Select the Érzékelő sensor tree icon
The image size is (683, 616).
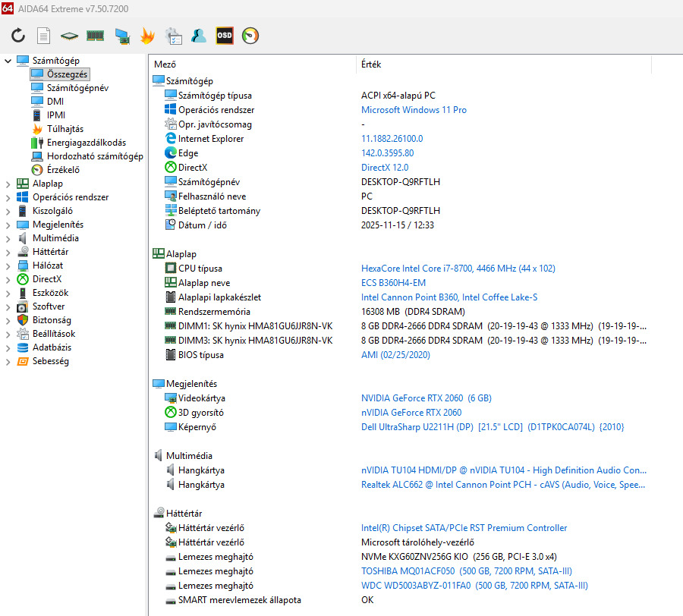pyautogui.click(x=37, y=170)
